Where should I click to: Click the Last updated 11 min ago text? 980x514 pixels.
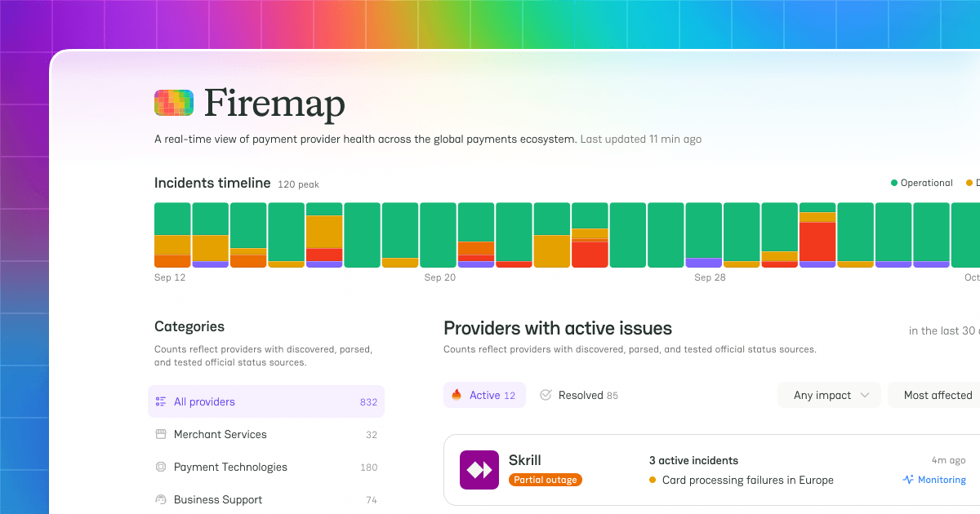[640, 140]
